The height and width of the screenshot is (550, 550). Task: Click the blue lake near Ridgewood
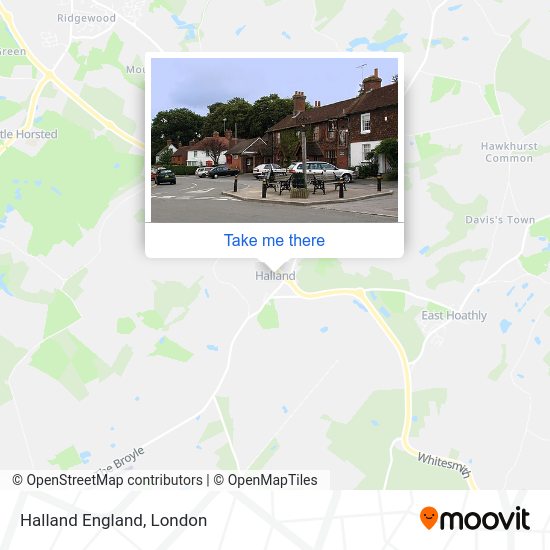click(x=186, y=26)
